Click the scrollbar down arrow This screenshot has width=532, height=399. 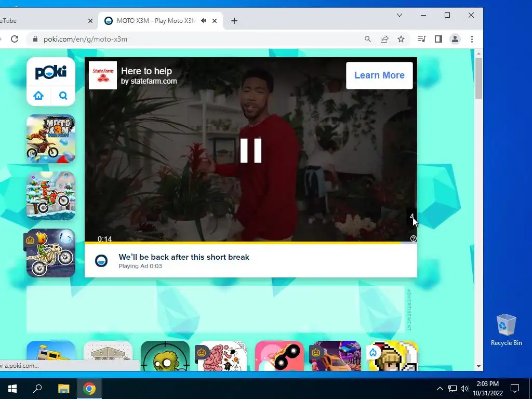pos(478,366)
